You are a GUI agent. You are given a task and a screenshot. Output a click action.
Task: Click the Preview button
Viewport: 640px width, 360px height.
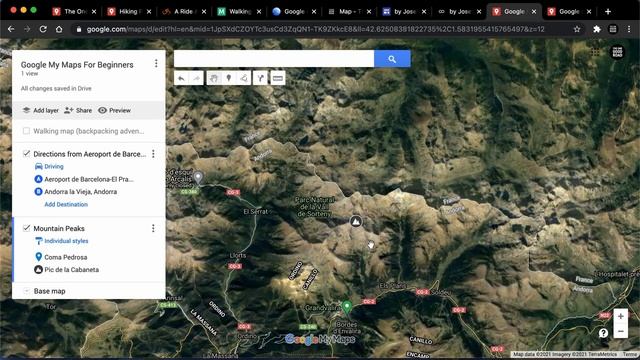point(114,110)
